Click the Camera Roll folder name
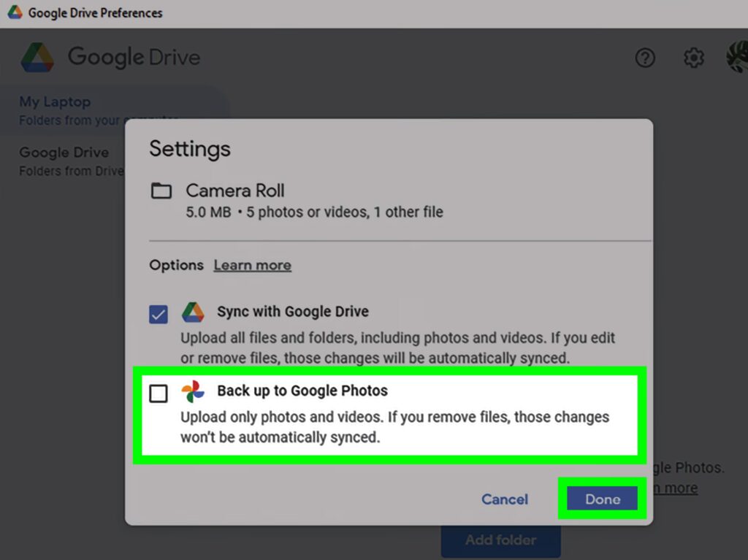This screenshot has width=748, height=560. [234, 191]
